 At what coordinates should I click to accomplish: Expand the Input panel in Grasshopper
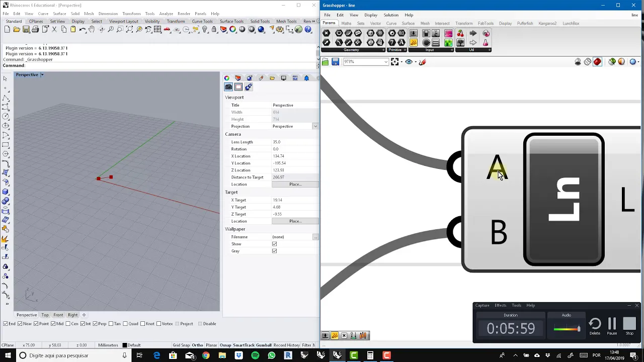(452, 50)
